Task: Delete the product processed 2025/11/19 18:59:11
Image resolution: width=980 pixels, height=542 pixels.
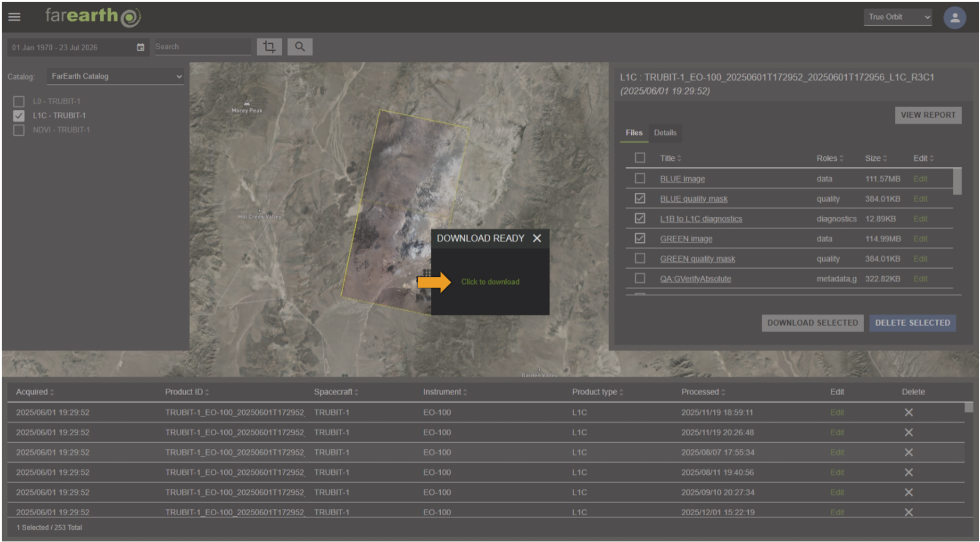Action: click(908, 413)
